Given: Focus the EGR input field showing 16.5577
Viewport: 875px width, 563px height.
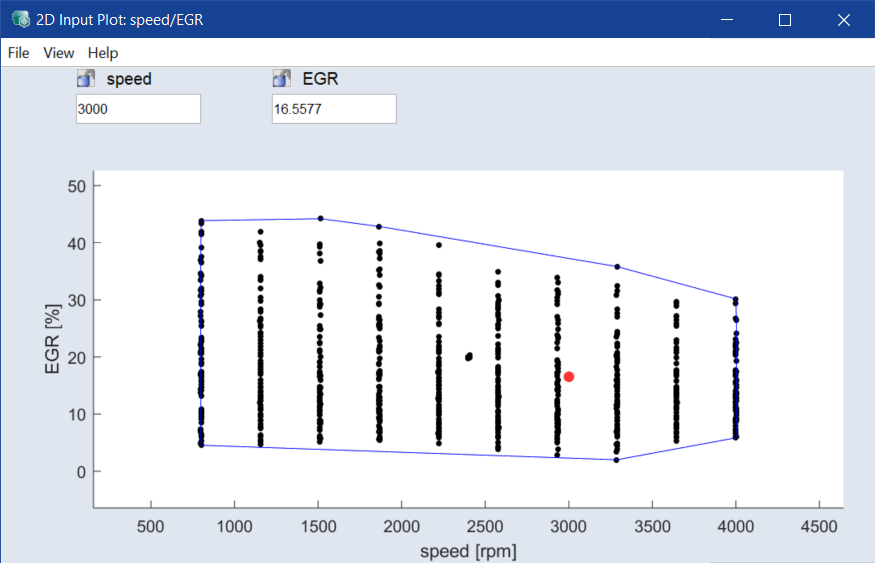Looking at the screenshot, I should coord(334,109).
